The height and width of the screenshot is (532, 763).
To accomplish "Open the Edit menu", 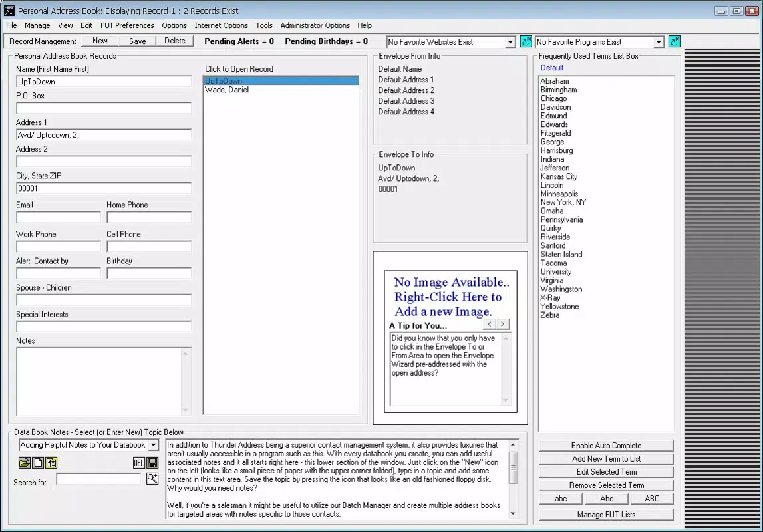I will tap(86, 25).
